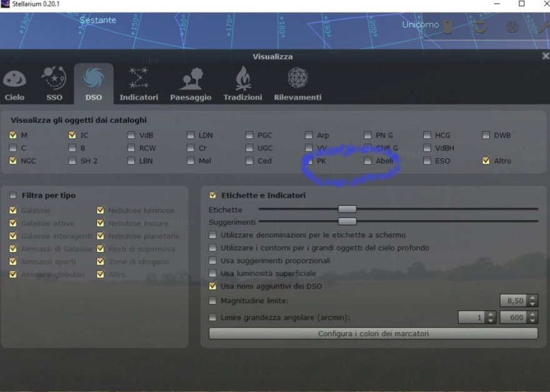
Task: Check the VdBH catalog box
Action: click(x=427, y=148)
